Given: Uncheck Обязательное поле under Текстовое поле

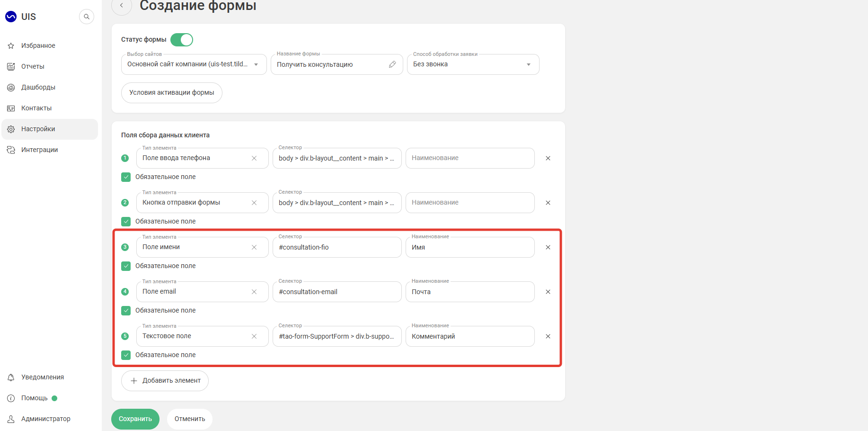Looking at the screenshot, I should point(126,355).
